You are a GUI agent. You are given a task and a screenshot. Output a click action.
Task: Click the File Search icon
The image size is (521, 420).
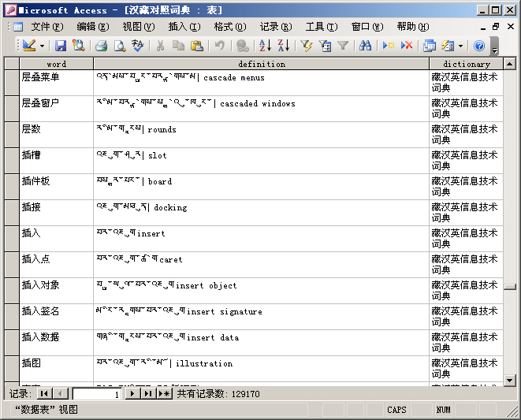79,46
